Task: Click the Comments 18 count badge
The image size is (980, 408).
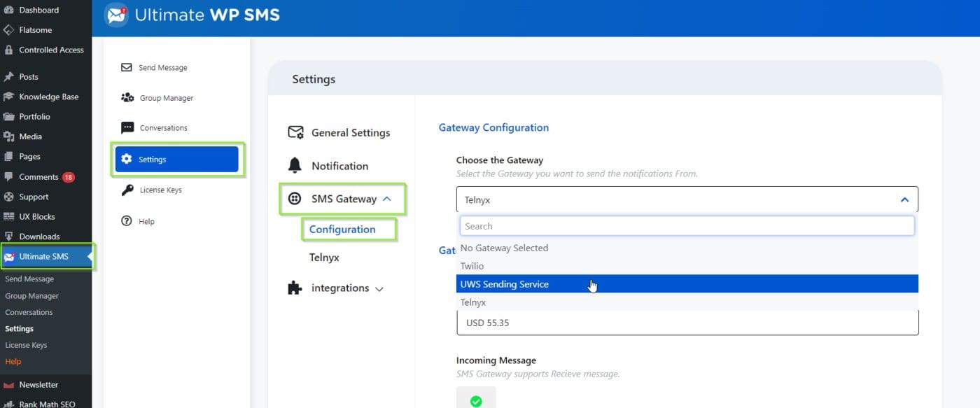Action: pyautogui.click(x=68, y=177)
